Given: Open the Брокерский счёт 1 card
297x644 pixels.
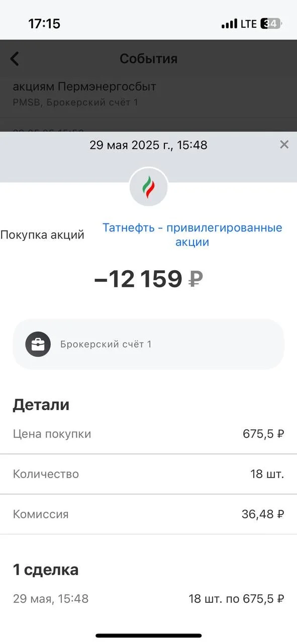Looking at the screenshot, I should pyautogui.click(x=148, y=345).
